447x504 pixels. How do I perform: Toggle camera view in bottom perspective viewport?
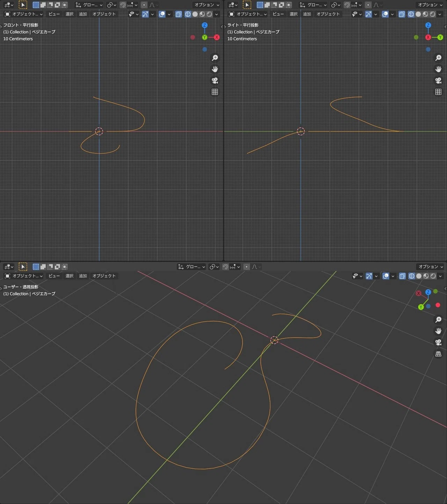[x=438, y=343]
